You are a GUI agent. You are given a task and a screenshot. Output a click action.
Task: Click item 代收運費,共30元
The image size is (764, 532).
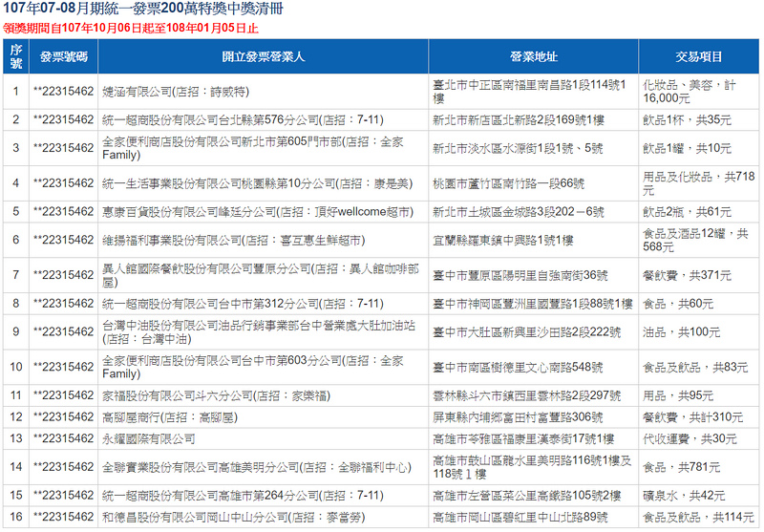(x=699, y=438)
